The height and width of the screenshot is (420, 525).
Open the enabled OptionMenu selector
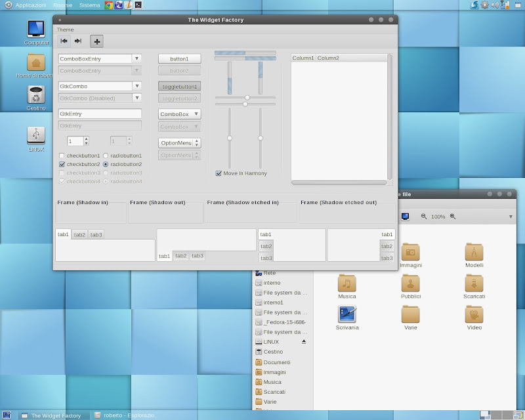pyautogui.click(x=179, y=142)
